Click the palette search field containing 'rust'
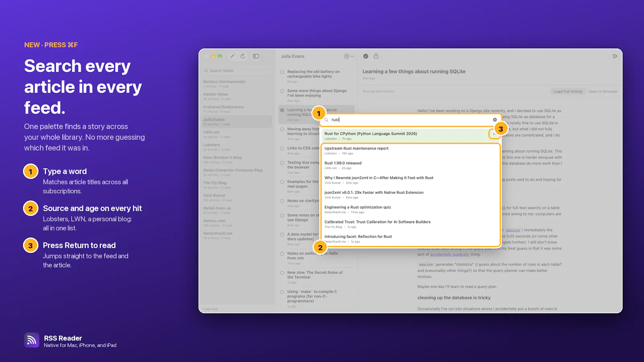 click(411, 120)
